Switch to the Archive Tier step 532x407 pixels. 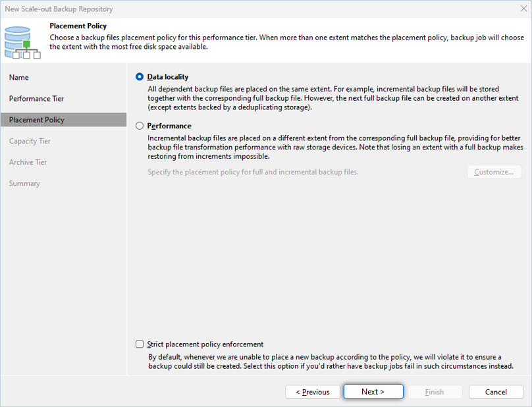click(28, 162)
